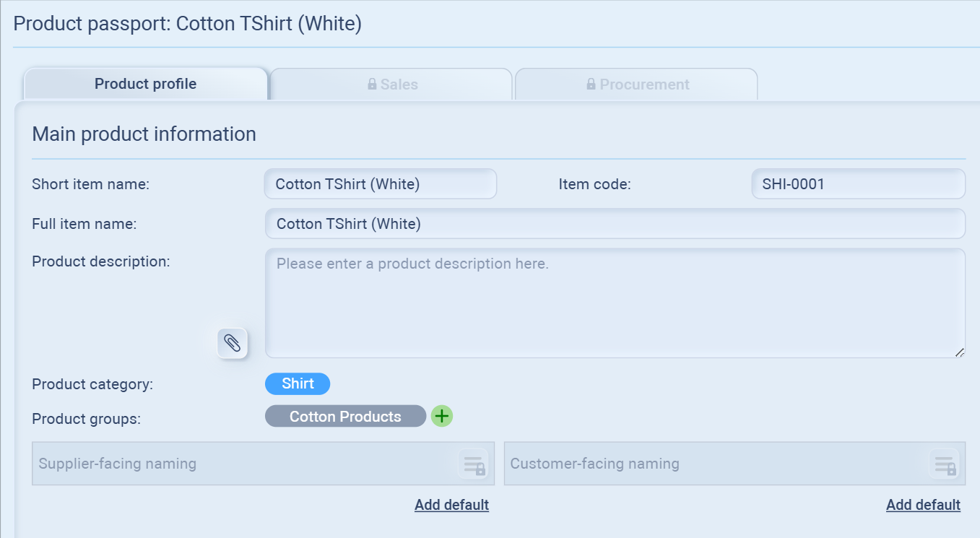Click the paperclip attachment icon
The width and height of the screenshot is (980, 538).
click(x=232, y=343)
